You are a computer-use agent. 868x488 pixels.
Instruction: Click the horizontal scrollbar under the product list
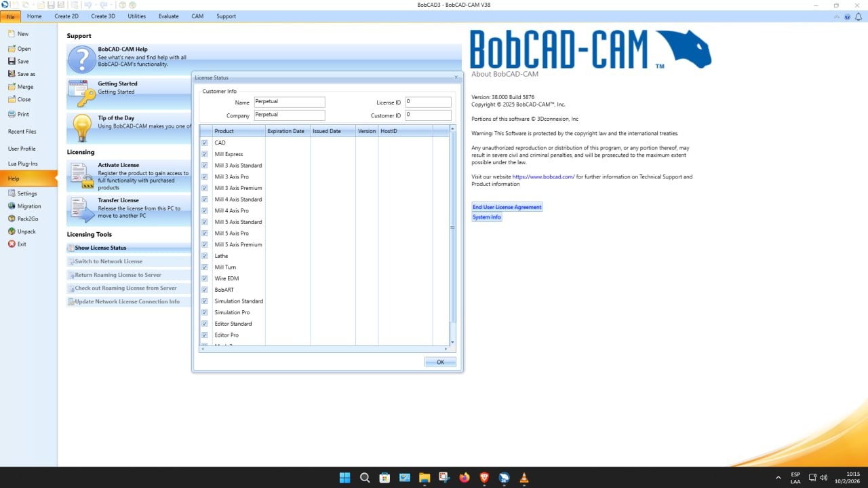(x=324, y=349)
